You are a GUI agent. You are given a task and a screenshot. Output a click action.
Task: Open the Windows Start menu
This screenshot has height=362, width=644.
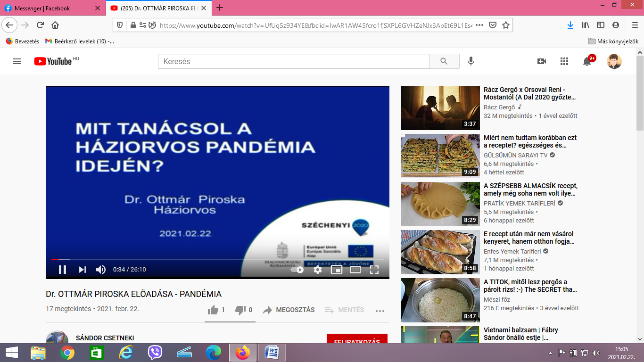pyautogui.click(x=11, y=353)
